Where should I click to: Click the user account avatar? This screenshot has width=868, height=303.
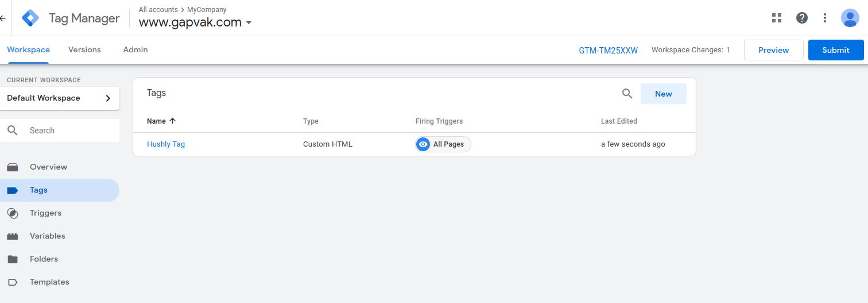[850, 18]
